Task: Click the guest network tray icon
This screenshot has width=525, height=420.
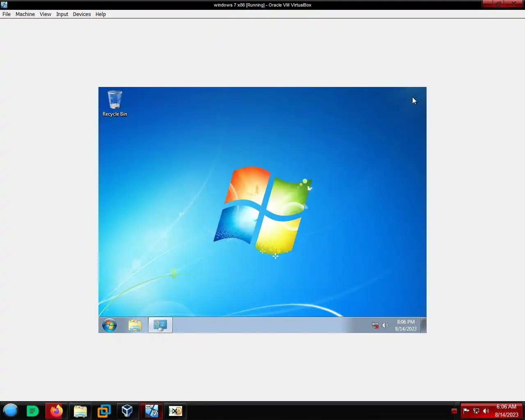Action: (x=375, y=325)
